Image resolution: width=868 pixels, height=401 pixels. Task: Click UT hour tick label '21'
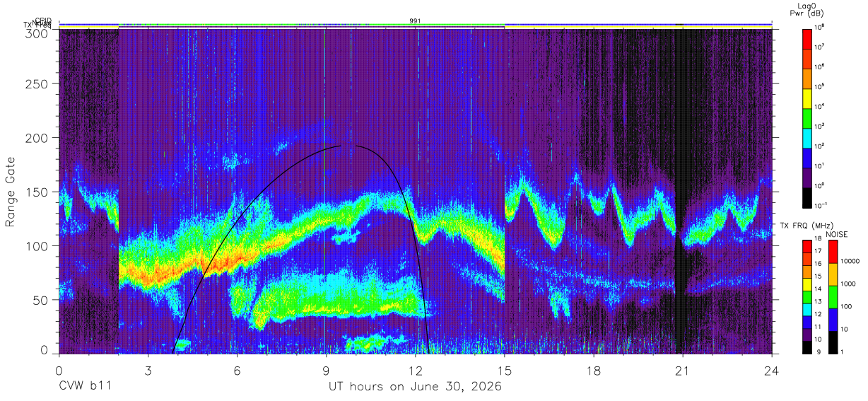683,370
